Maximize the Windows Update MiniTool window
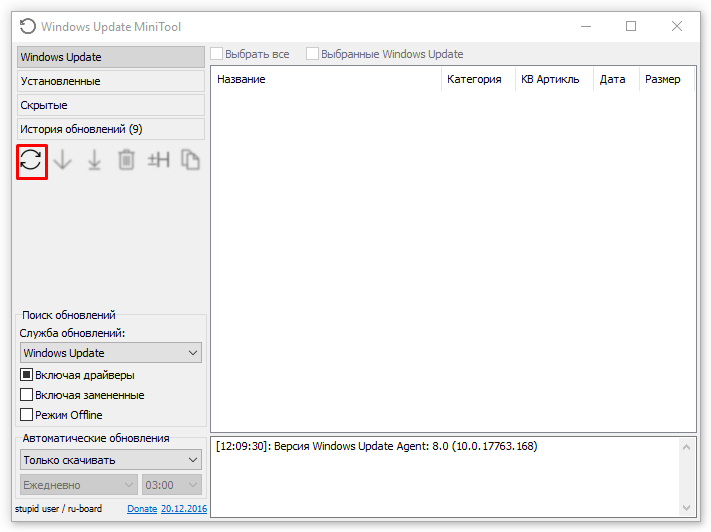Viewport: 711px width, 532px height. (631, 26)
